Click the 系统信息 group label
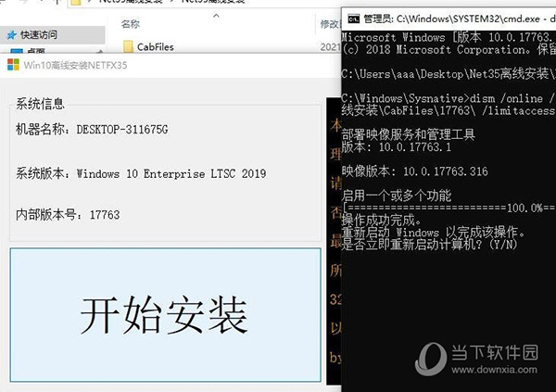 pyautogui.click(x=40, y=104)
